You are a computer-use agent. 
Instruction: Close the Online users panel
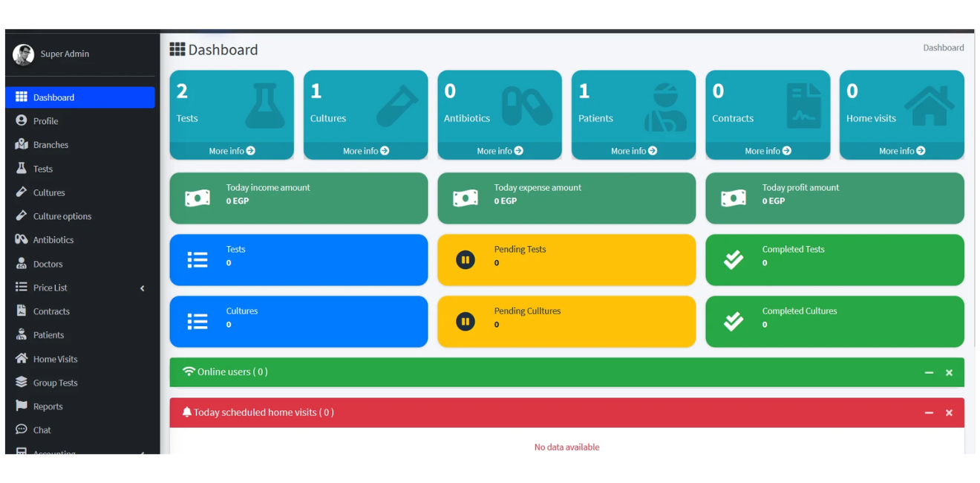949,372
